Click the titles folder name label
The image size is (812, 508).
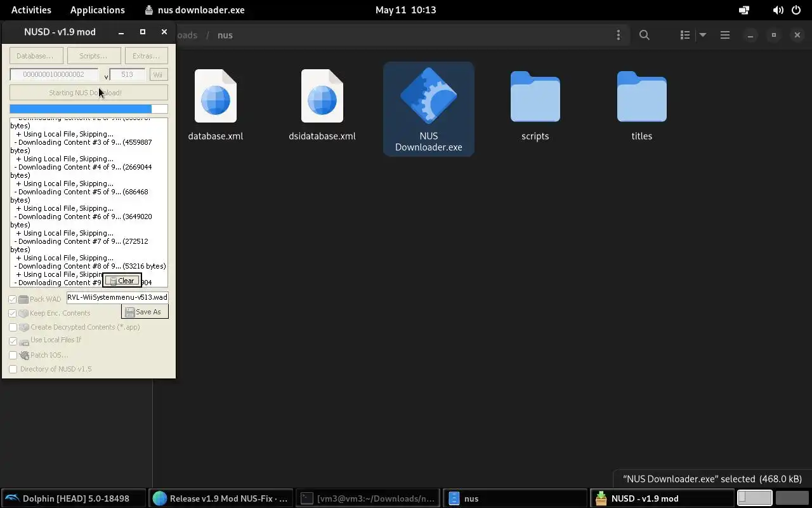click(642, 136)
